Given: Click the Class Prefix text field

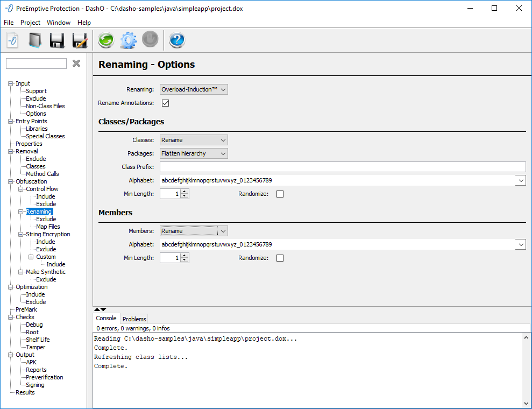Looking at the screenshot, I should point(342,167).
